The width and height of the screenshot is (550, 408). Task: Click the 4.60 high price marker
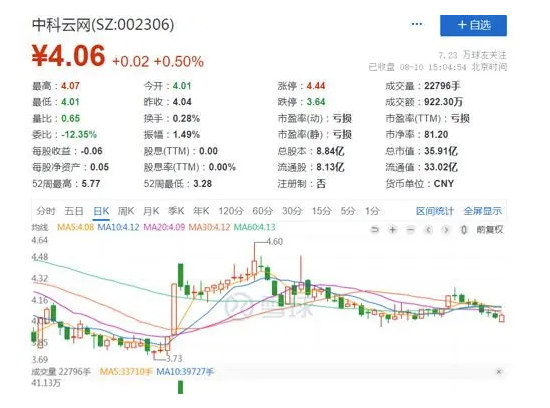tap(274, 241)
